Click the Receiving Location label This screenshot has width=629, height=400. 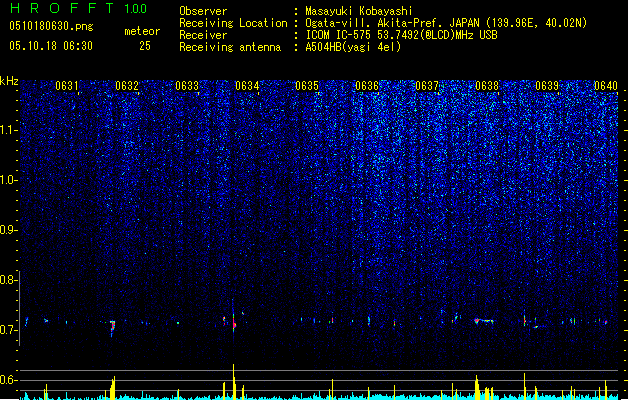(x=233, y=23)
